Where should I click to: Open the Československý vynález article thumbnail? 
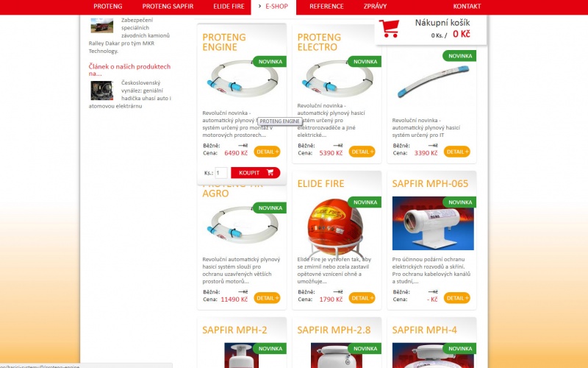(101, 91)
